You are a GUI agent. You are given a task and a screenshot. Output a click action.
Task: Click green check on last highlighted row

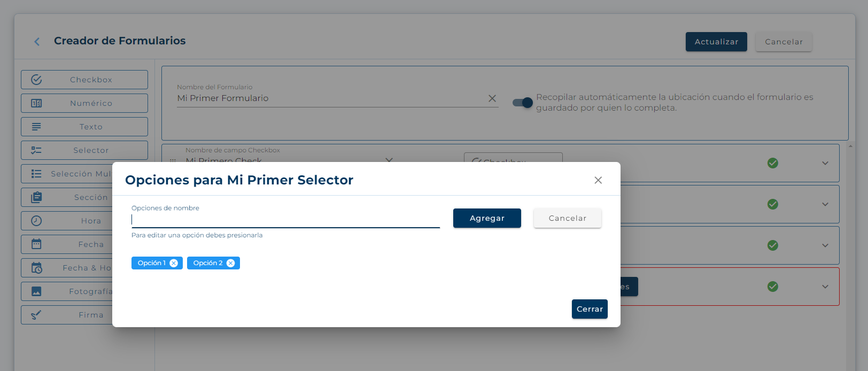point(773,287)
